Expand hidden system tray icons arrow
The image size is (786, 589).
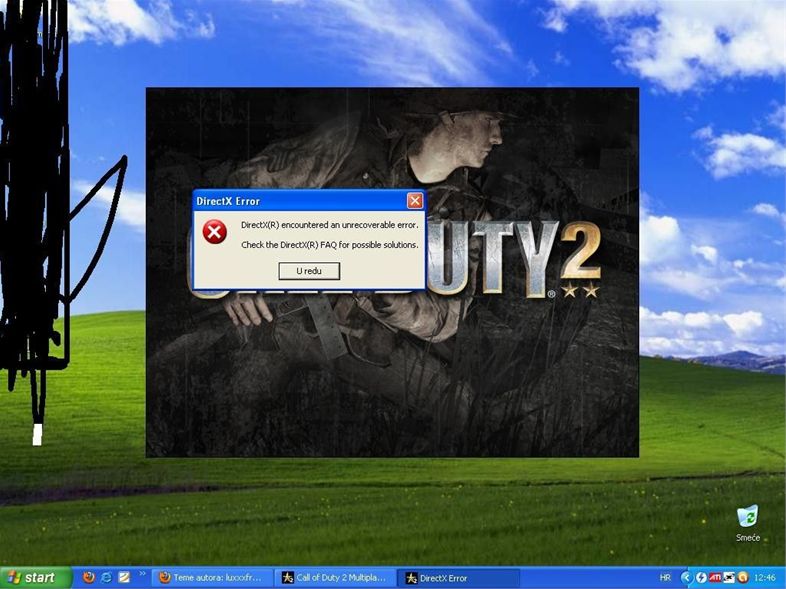[686, 578]
